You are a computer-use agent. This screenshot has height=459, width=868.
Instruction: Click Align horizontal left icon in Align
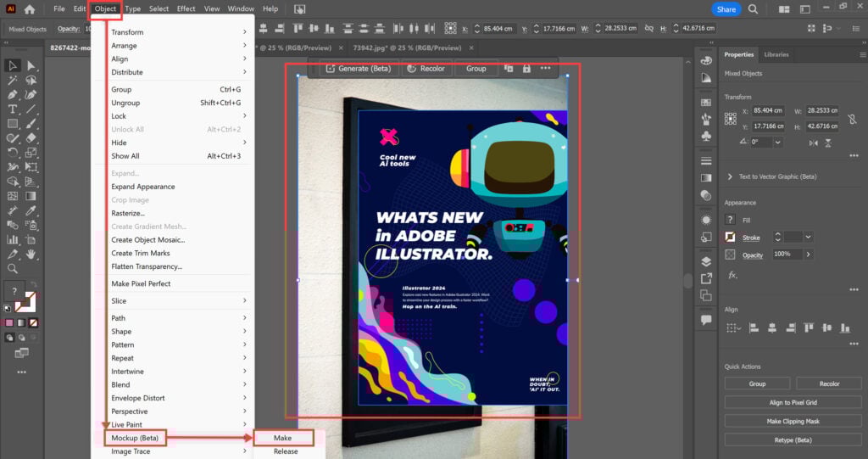[x=754, y=328]
